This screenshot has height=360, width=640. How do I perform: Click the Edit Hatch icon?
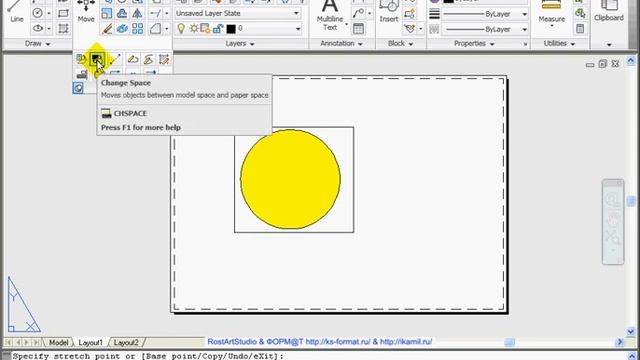164,60
